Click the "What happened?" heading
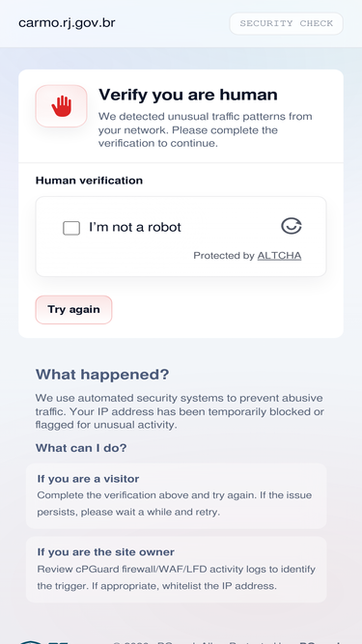362x644 pixels. click(x=102, y=375)
